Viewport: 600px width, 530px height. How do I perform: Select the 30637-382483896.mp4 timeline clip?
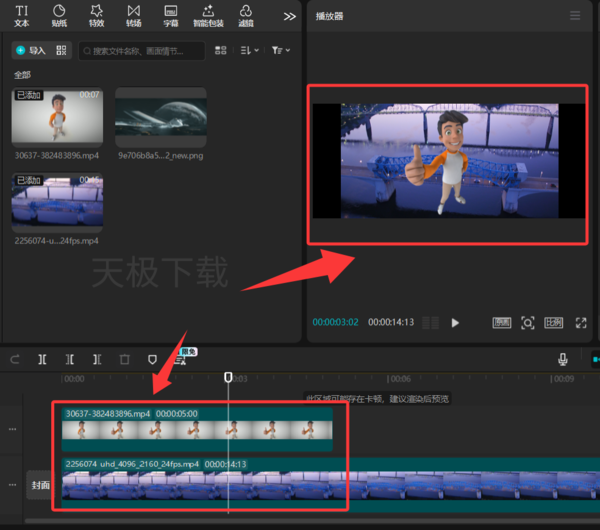click(x=197, y=429)
